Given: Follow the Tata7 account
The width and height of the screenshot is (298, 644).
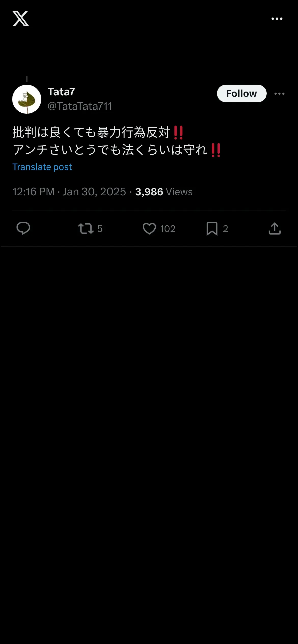Looking at the screenshot, I should 241,94.
